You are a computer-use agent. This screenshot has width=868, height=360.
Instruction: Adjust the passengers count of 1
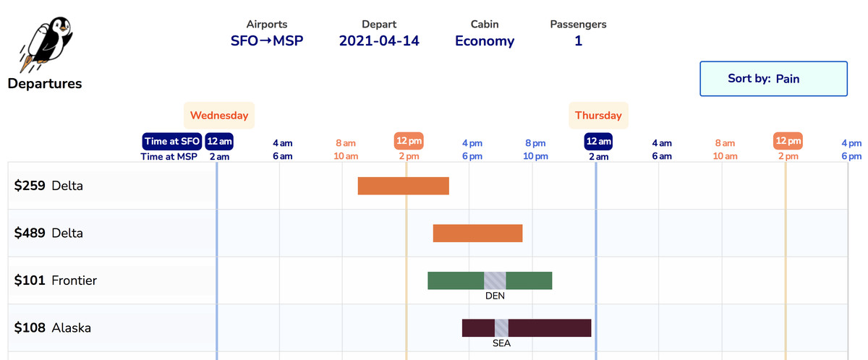578,41
